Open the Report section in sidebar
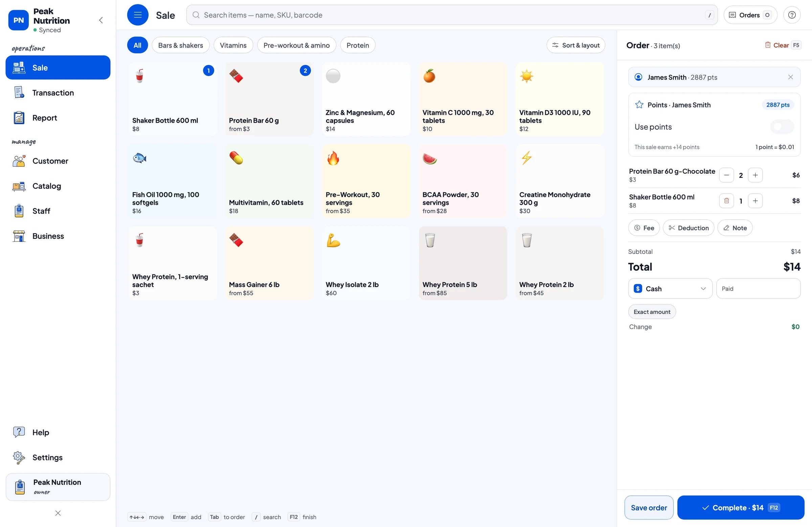This screenshot has height=527, width=812. click(x=58, y=118)
